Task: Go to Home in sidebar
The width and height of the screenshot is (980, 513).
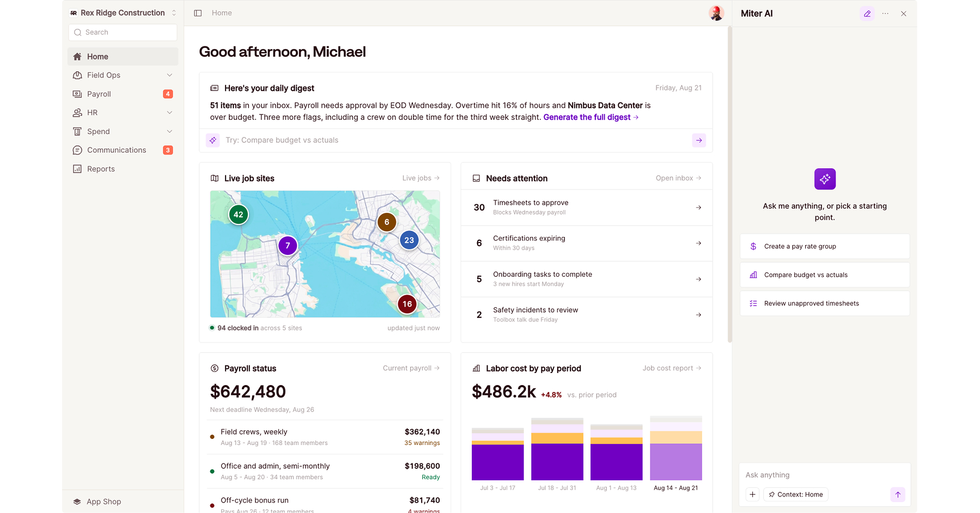Action: 123,57
